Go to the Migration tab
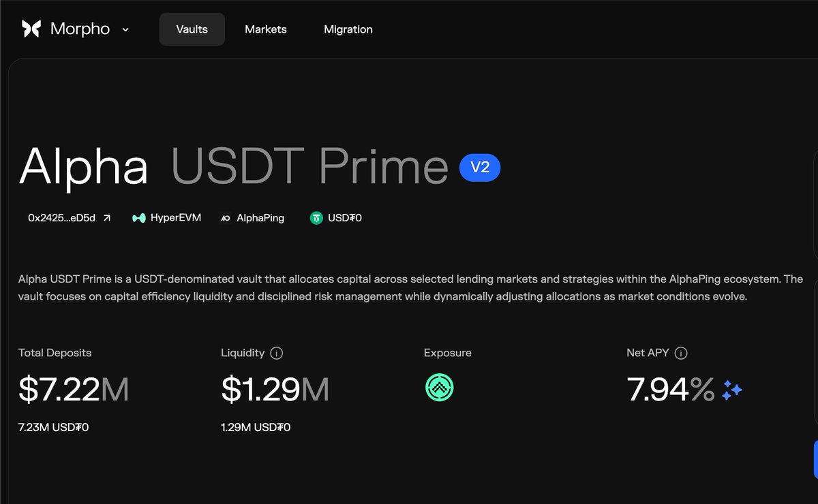Image resolution: width=818 pixels, height=504 pixels. (x=348, y=29)
